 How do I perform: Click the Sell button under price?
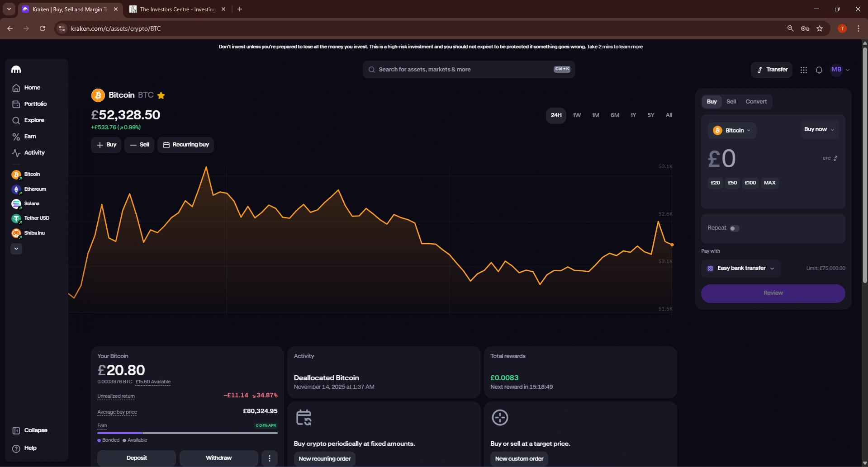(x=139, y=145)
